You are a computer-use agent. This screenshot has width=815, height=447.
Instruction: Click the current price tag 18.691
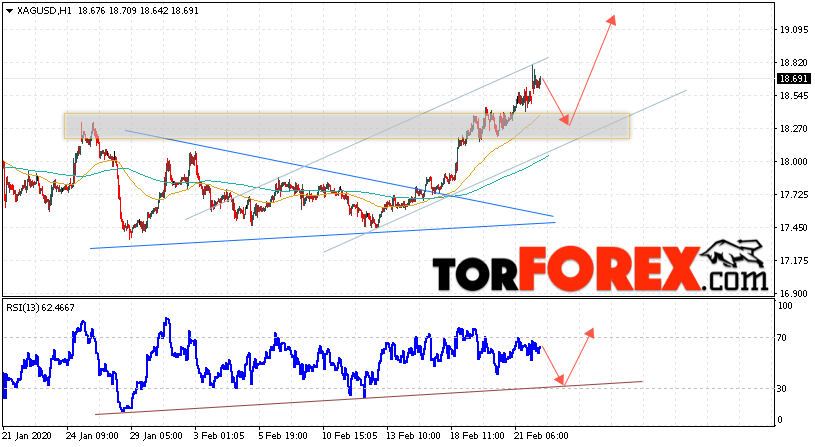click(x=794, y=78)
